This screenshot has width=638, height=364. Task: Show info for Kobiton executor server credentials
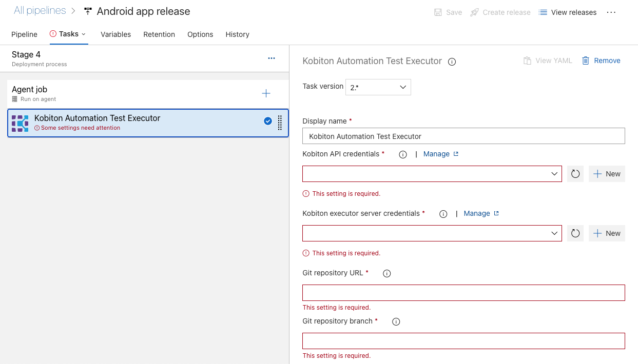pyautogui.click(x=443, y=214)
